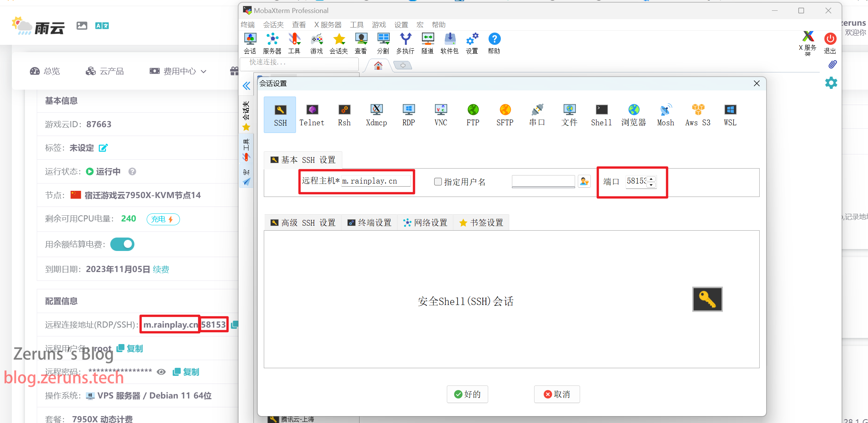Open the 帮助 help toolbar icon
Screen dimensions: 868x423
click(494, 44)
